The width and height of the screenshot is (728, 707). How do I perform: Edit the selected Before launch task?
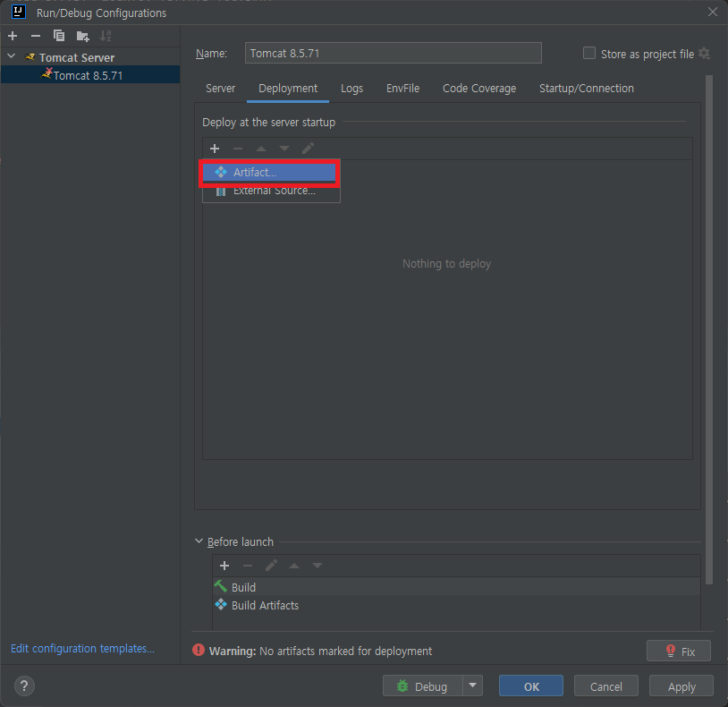click(x=271, y=566)
